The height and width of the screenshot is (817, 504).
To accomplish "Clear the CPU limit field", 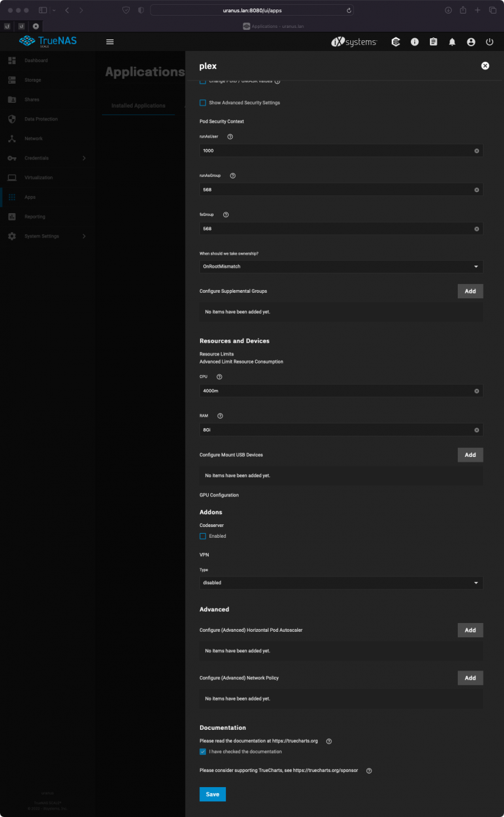I will [x=476, y=391].
